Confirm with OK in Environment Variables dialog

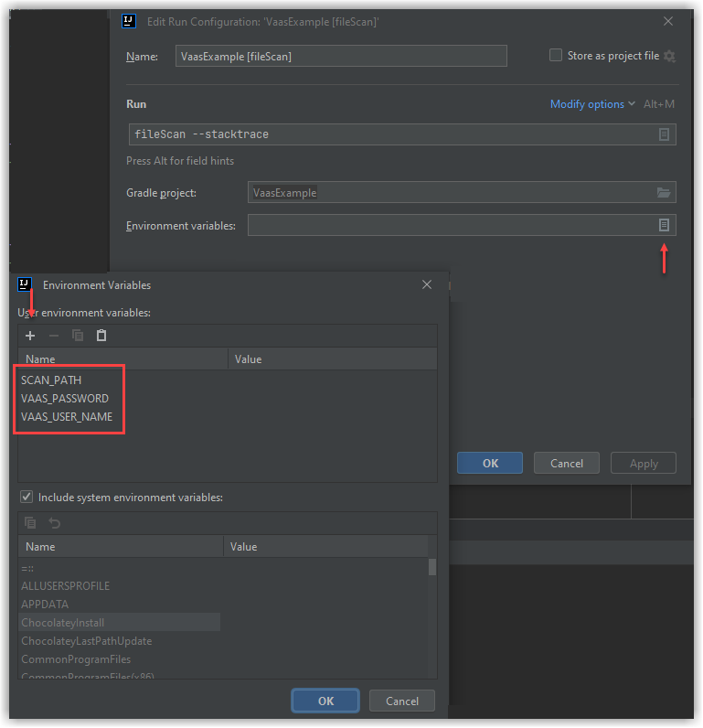coord(325,701)
